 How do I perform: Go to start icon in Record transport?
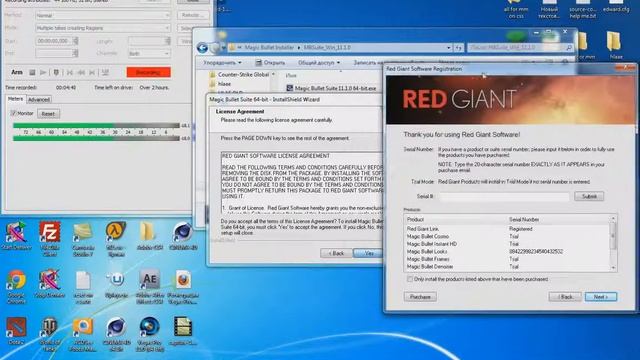(x=70, y=72)
